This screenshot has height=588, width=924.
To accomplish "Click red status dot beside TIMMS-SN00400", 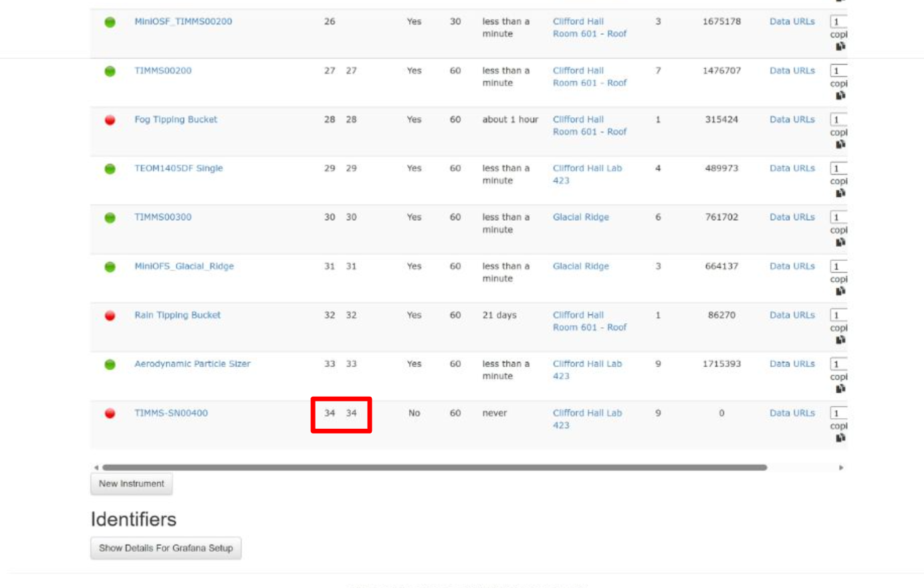I will 110,413.
